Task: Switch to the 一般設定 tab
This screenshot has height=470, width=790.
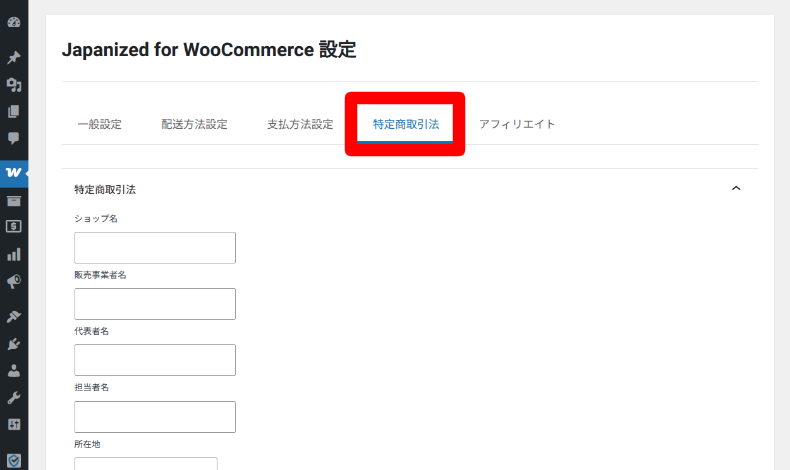Action: click(100, 124)
